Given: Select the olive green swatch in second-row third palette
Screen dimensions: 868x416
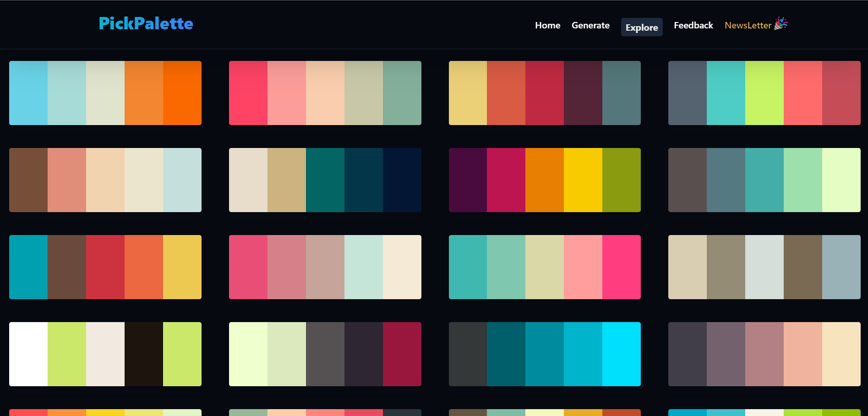Looking at the screenshot, I should point(622,180).
